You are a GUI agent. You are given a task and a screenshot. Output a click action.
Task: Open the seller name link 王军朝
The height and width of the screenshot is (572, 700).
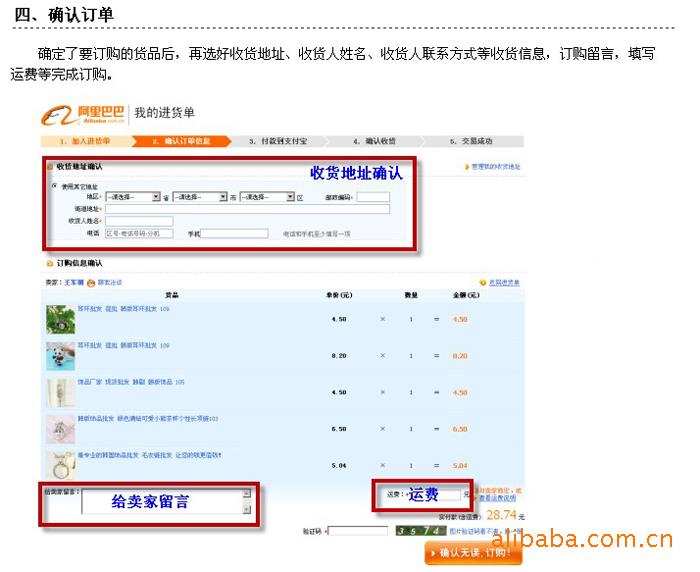[73, 283]
